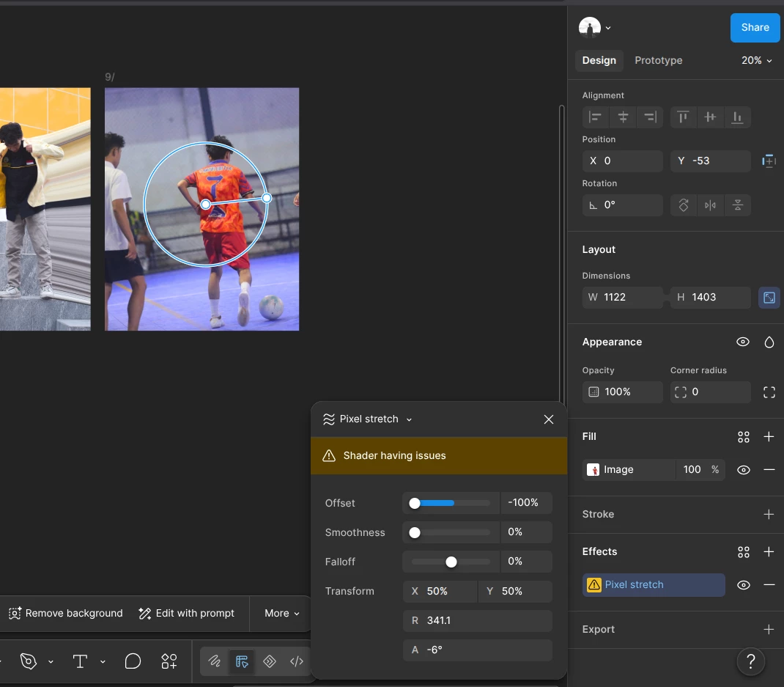Click Transform X 50% field
Viewport: 784px width, 687px height.
point(440,592)
